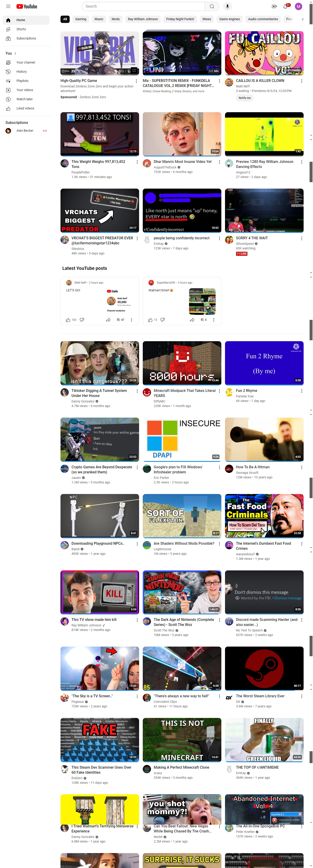Open comments on Matt Neff post
Viewport: 313px width, 868px height.
121,320
